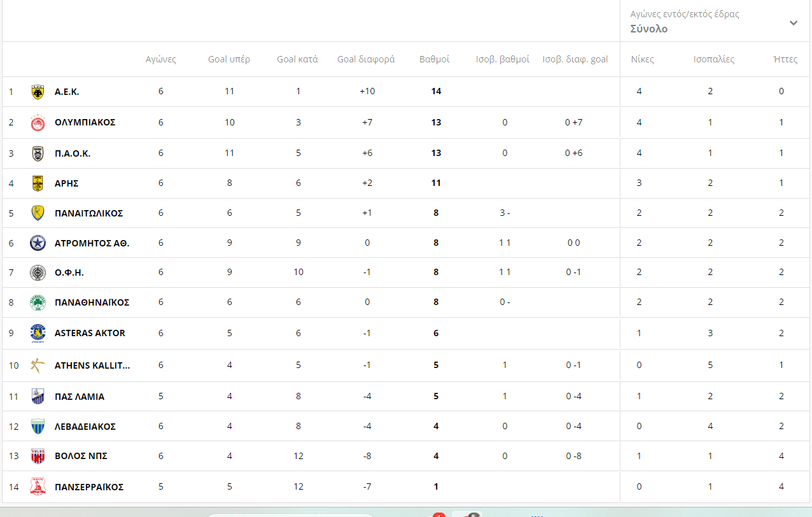
Task: Click the Π.Α.Ο.Κ. team badge
Action: point(38,153)
